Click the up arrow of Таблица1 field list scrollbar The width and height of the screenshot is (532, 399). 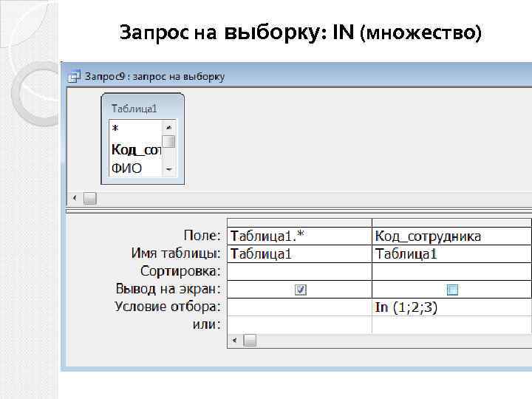point(168,128)
